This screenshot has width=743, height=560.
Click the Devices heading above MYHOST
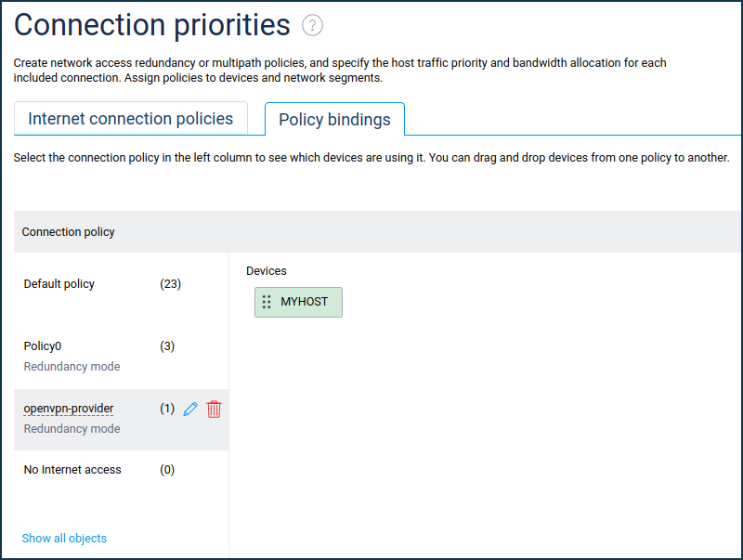point(267,271)
